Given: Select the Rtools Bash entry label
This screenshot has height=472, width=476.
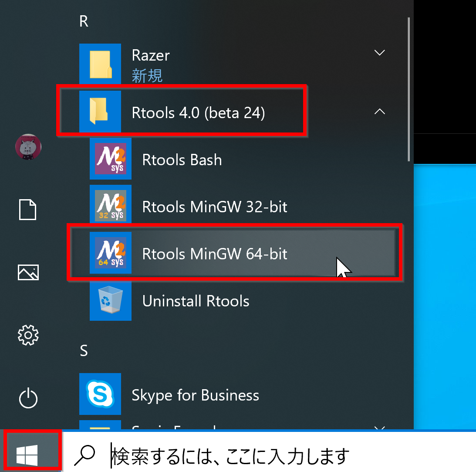Looking at the screenshot, I should (182, 160).
